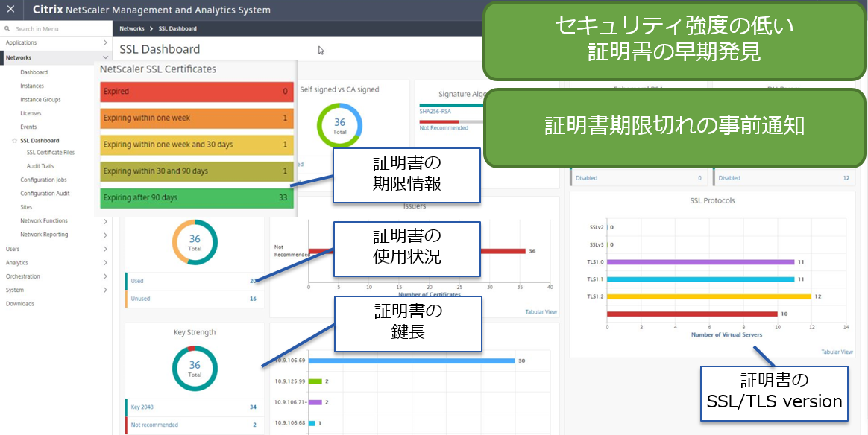Open Tabular View under SSL Protocols chart
Screen dimensions: 868x435
click(837, 352)
